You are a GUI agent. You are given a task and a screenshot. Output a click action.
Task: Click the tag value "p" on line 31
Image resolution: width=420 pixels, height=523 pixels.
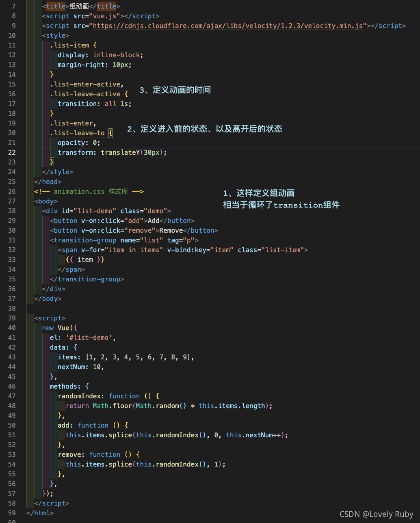point(189,240)
